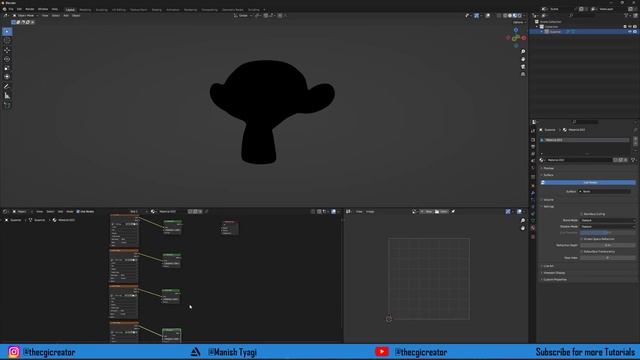The height and width of the screenshot is (360, 640).
Task: Open View Layer properties tab icon
Action: pyautogui.click(x=533, y=153)
